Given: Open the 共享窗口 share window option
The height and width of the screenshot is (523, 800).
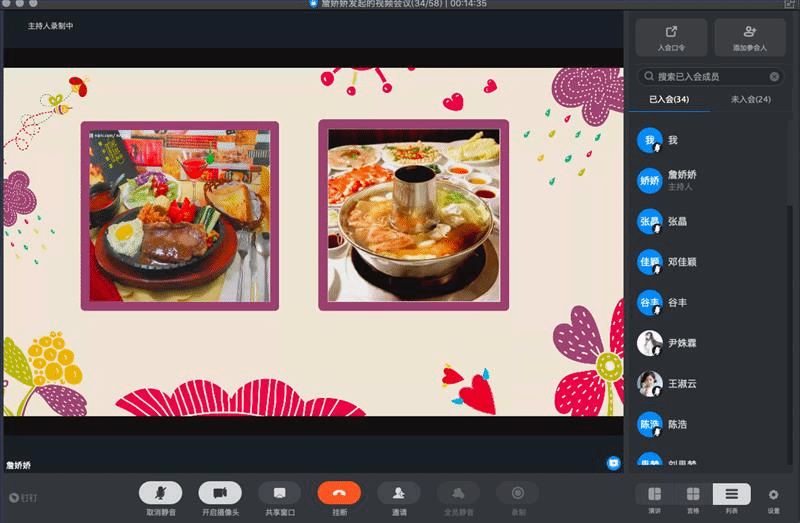Looking at the screenshot, I should [x=280, y=493].
